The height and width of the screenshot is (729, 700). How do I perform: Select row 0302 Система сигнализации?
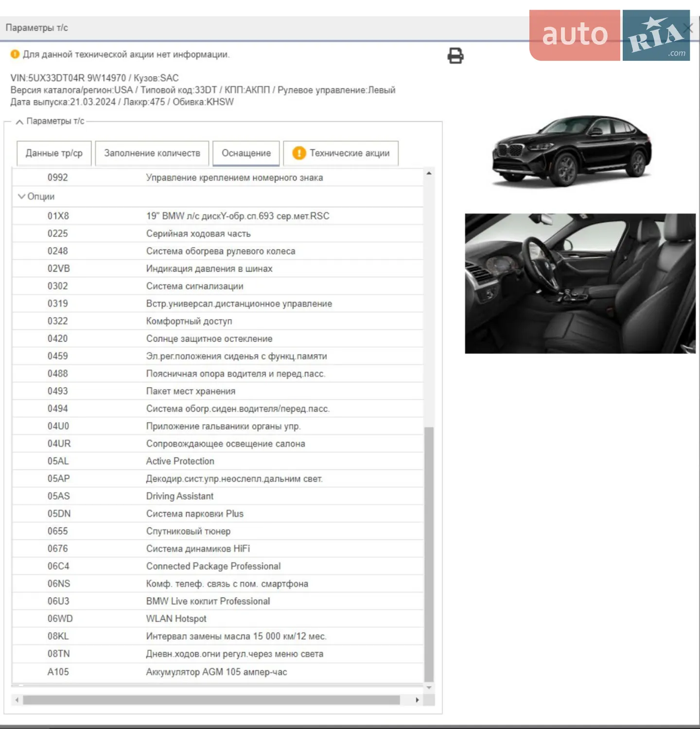point(218,286)
